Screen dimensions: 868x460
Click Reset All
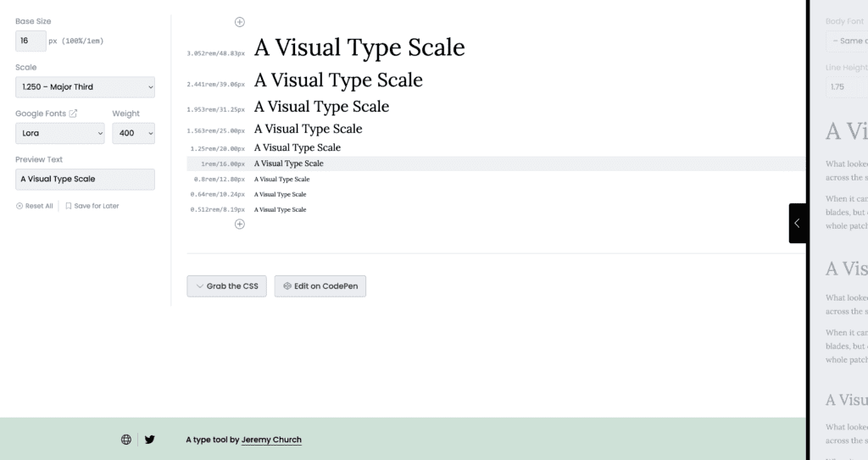click(x=35, y=206)
